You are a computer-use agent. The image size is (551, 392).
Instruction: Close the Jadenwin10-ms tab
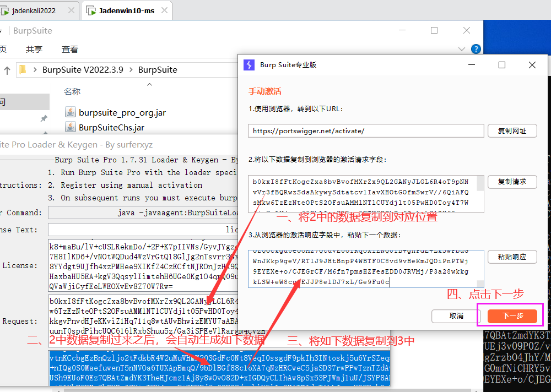click(164, 10)
